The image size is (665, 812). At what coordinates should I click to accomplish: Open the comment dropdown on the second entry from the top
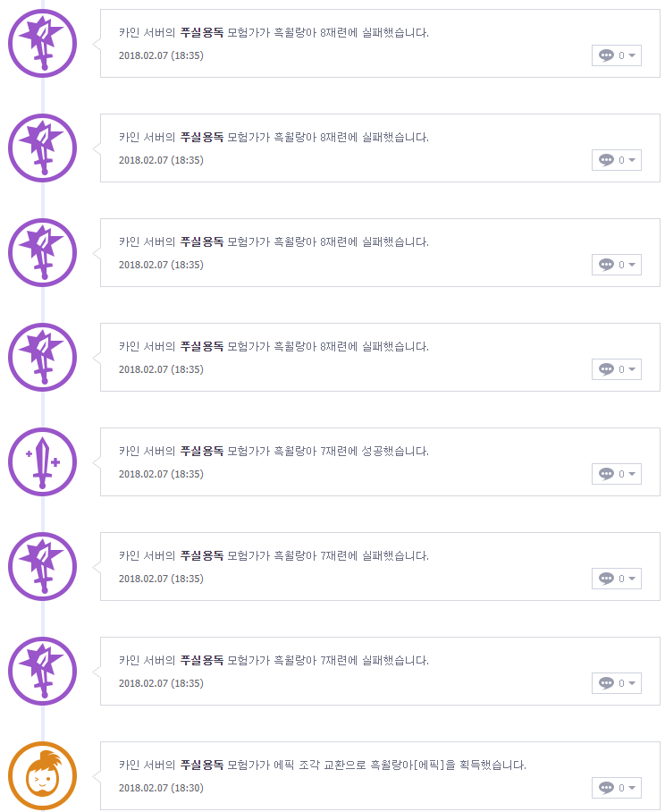tap(632, 160)
